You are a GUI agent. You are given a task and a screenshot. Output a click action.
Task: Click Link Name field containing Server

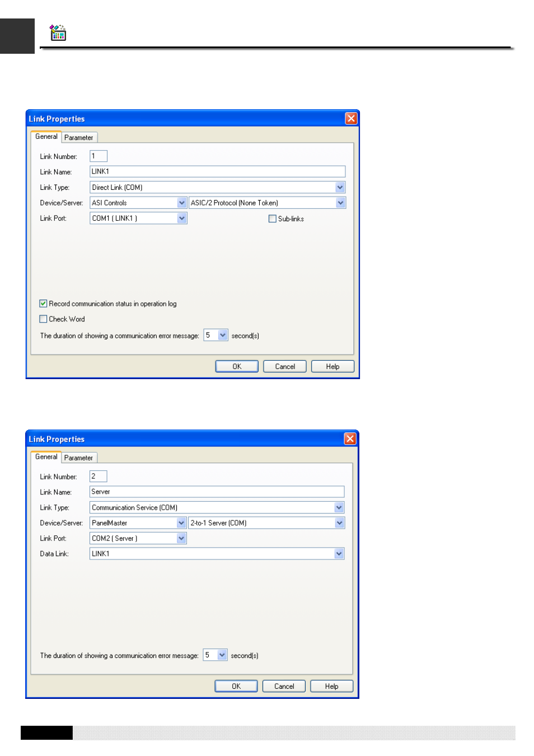click(217, 492)
